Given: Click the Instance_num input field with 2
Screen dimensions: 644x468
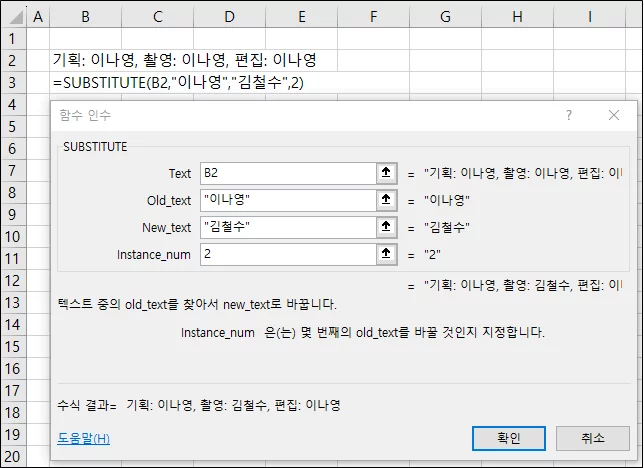Looking at the screenshot, I should pos(288,254).
